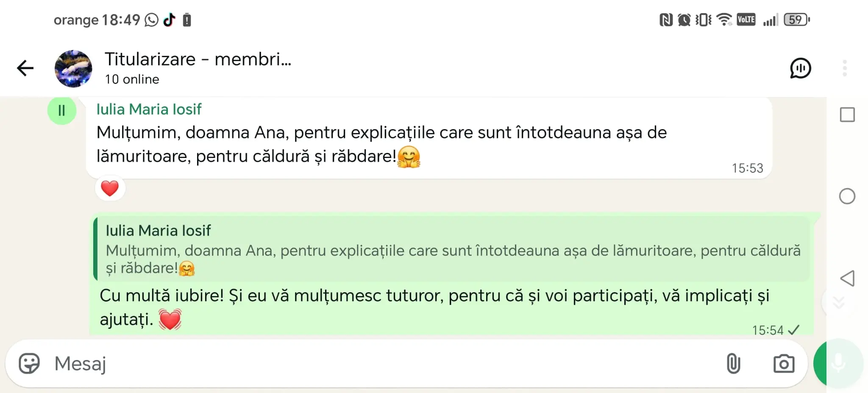Tap the back arrow in chat header
Viewport: 868px width, 393px height.
pos(25,68)
